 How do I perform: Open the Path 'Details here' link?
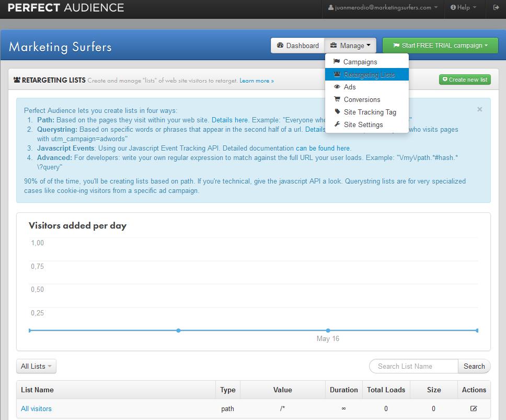tap(229, 120)
